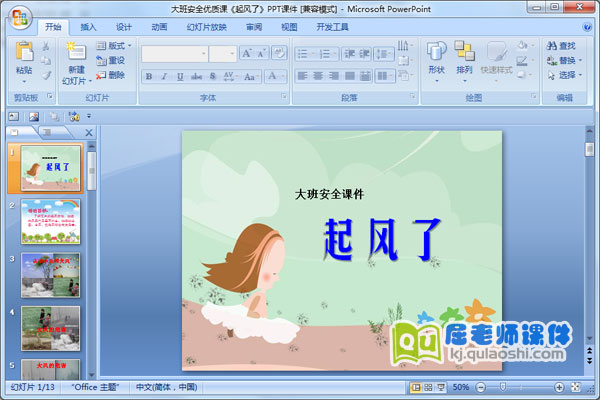Click the Decrease Font Size icon
This screenshot has height=400, width=600.
pyautogui.click(x=262, y=53)
